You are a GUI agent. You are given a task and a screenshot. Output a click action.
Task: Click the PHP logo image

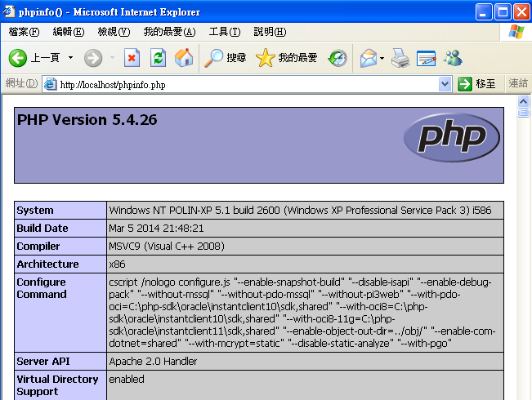452,137
